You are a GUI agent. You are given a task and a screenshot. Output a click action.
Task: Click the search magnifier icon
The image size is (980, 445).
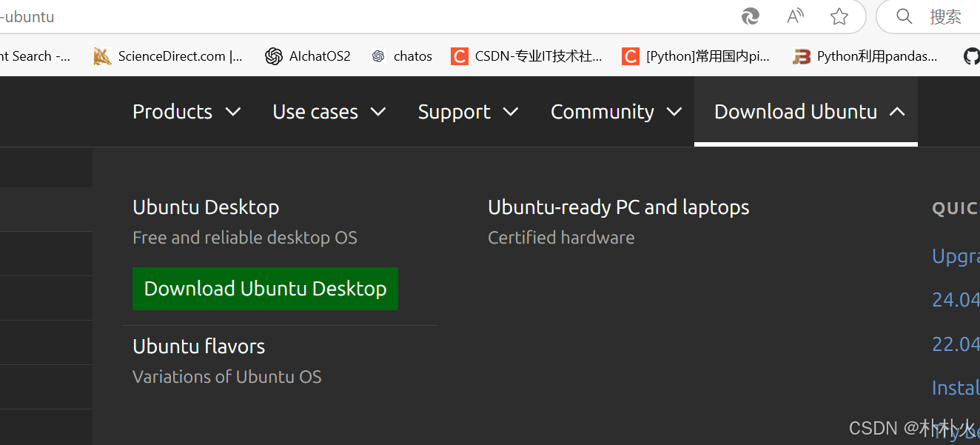pos(904,16)
